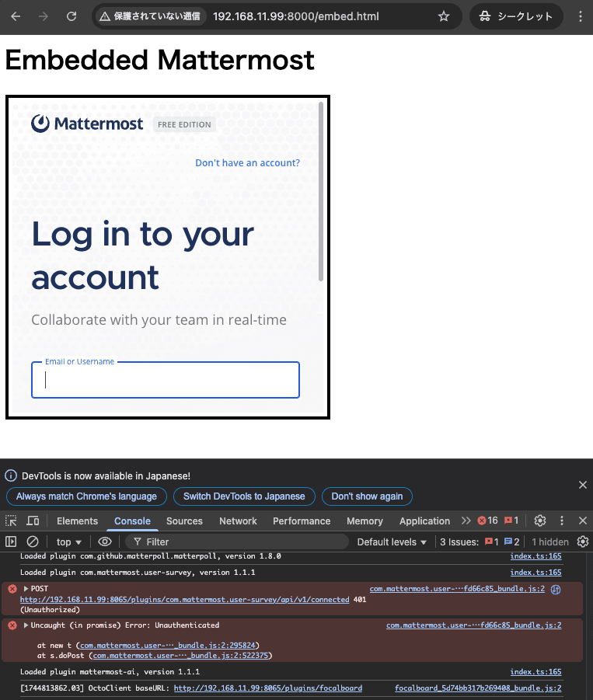
Task: Click the Mattermost logo in the iframe
Action: [x=87, y=124]
